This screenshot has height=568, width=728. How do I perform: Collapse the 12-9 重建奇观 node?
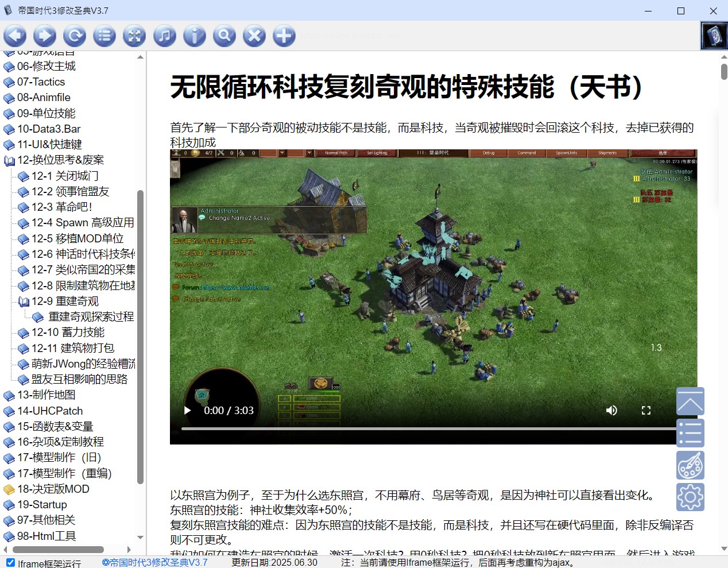24,302
